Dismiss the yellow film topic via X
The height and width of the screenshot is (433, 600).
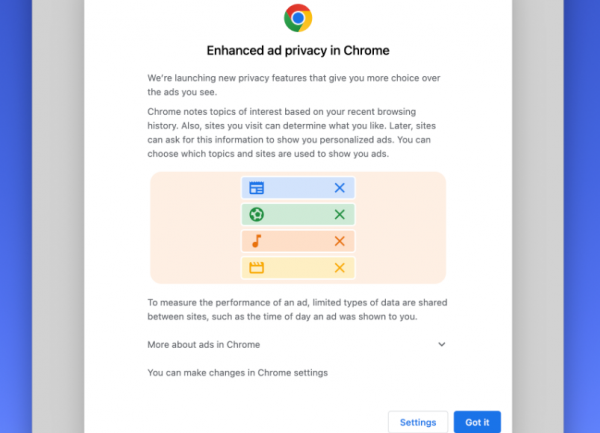339,267
